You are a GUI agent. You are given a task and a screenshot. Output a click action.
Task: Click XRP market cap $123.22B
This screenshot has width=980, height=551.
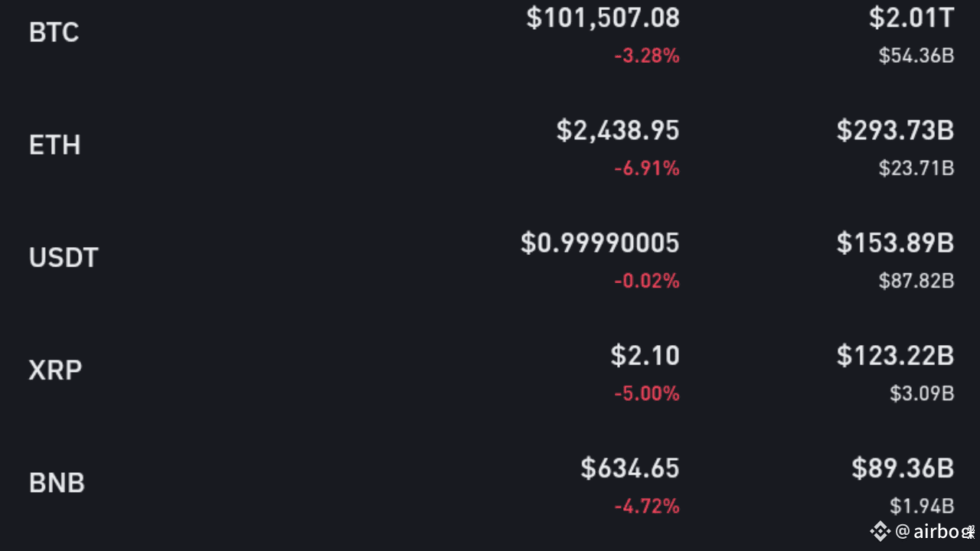coord(895,356)
